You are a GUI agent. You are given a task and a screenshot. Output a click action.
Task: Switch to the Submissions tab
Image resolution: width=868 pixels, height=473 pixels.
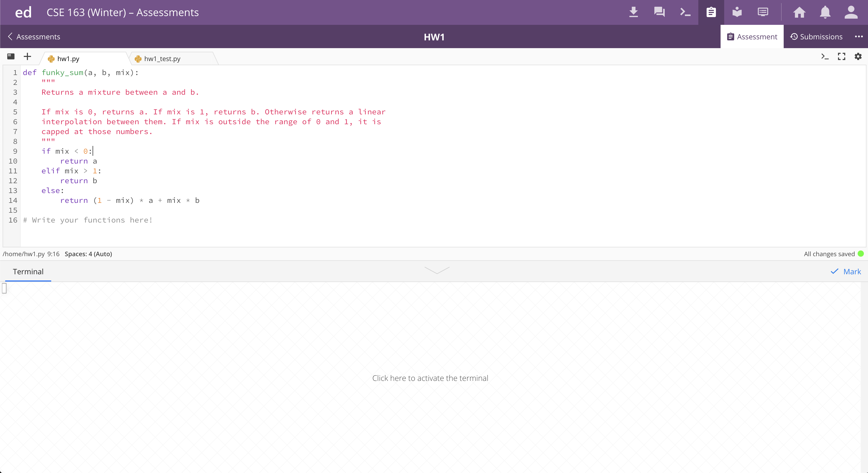click(x=816, y=36)
